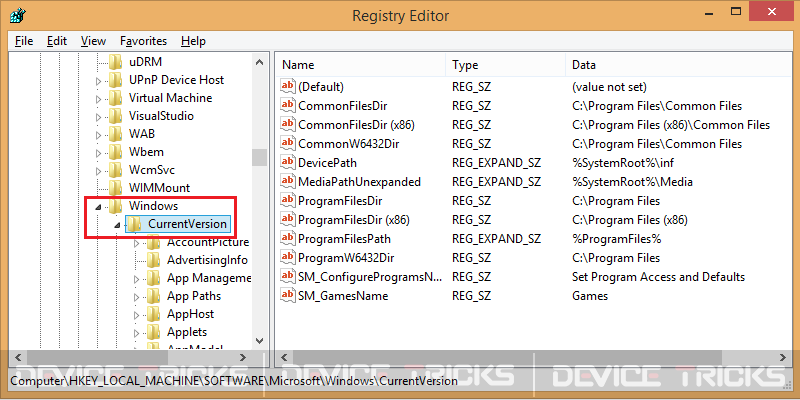This screenshot has width=800, height=400.
Task: Expand the AppHost key
Action: point(136,315)
